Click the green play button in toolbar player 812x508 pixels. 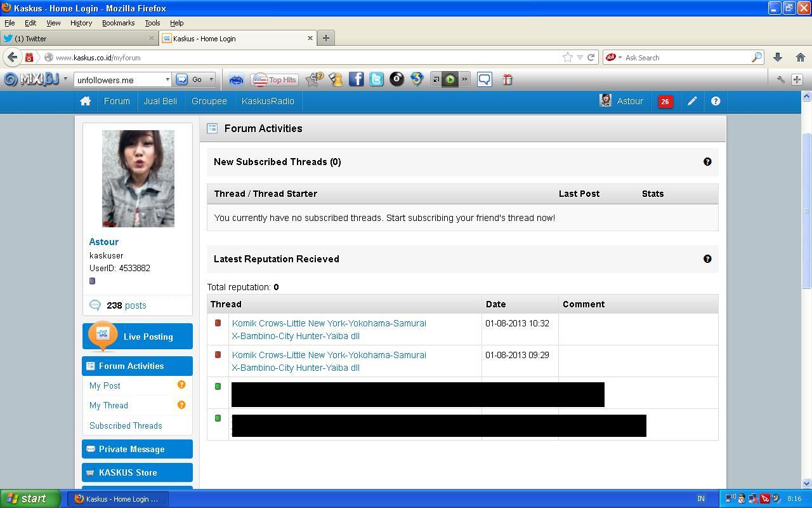coord(450,79)
